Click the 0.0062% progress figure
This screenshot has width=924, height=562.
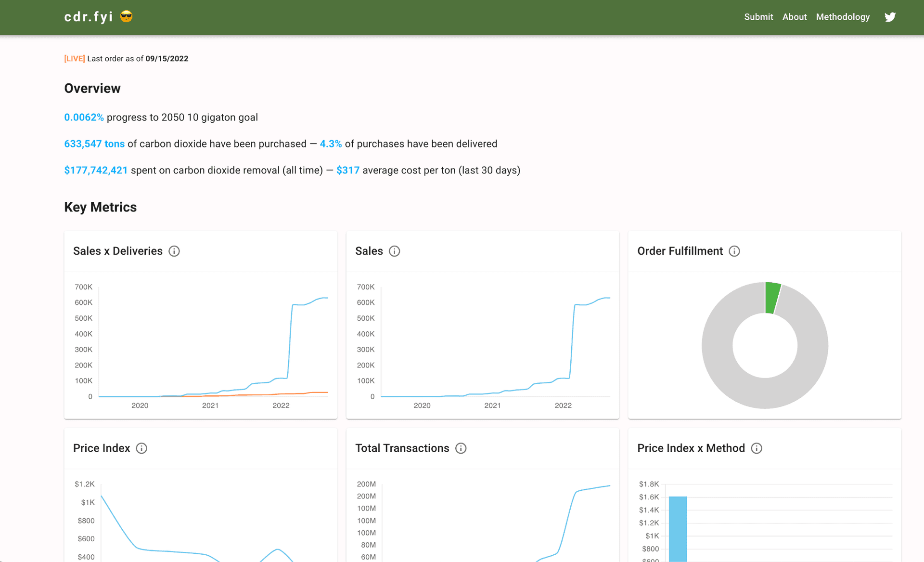84,118
